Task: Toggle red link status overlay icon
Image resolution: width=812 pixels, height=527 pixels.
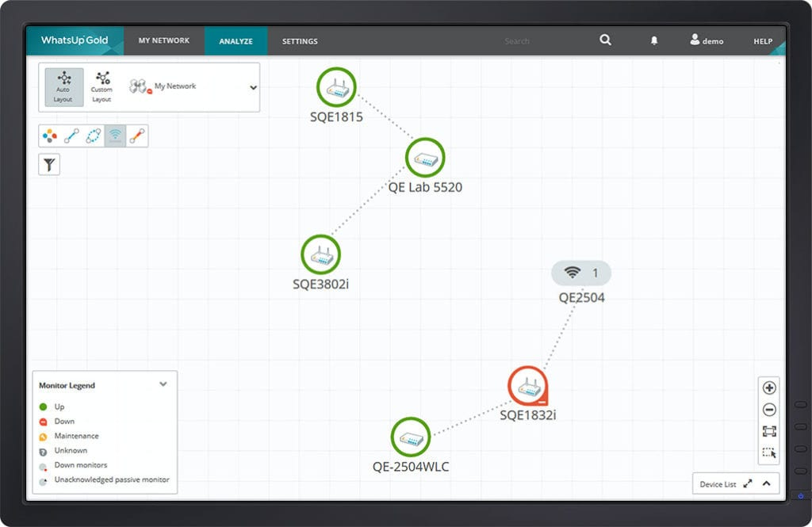Action: pyautogui.click(x=136, y=136)
